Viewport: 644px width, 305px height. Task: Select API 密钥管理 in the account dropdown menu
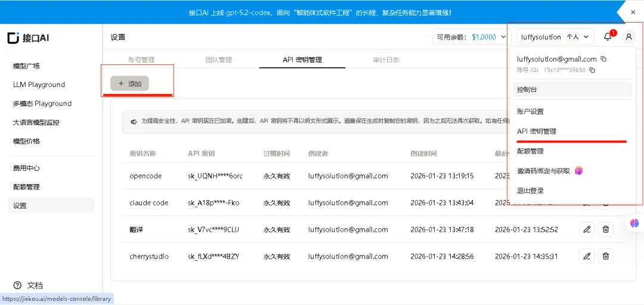[x=537, y=132]
